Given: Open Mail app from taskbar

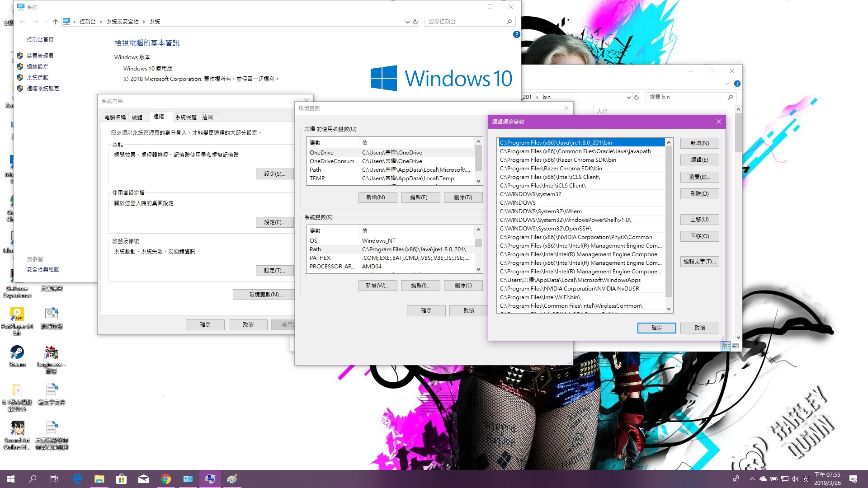Looking at the screenshot, I should pyautogui.click(x=143, y=479).
